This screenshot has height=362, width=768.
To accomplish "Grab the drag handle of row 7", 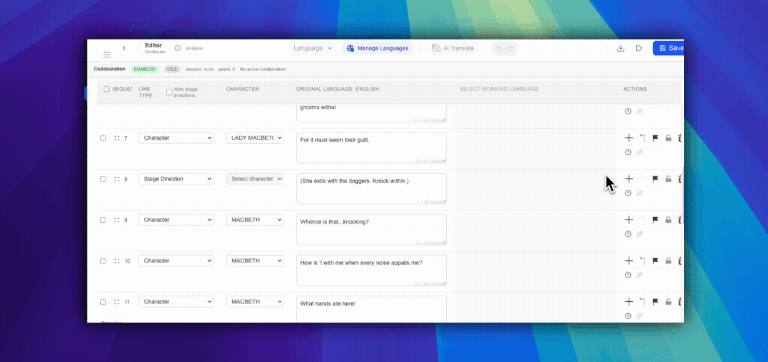I will 117,138.
